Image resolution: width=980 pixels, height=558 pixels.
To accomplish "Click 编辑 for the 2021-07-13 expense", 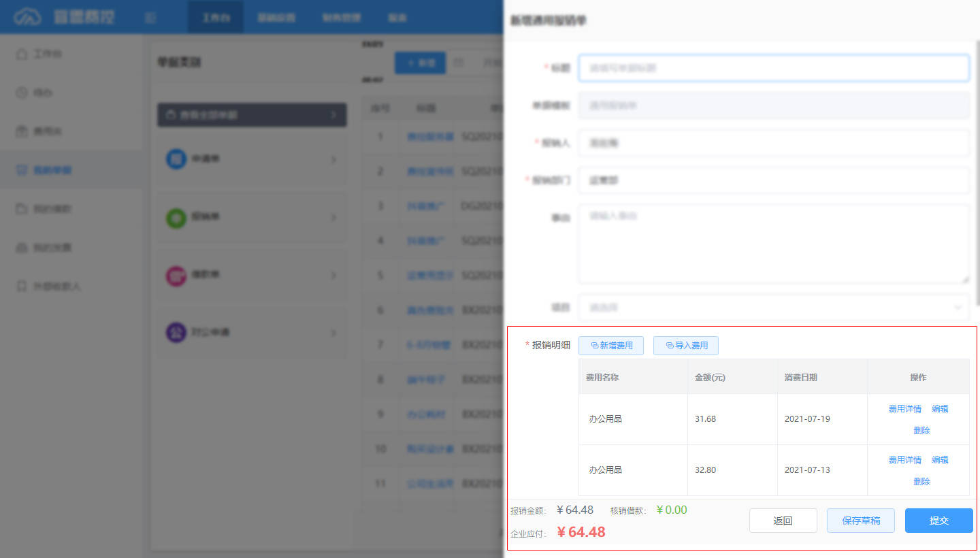I will tap(940, 460).
